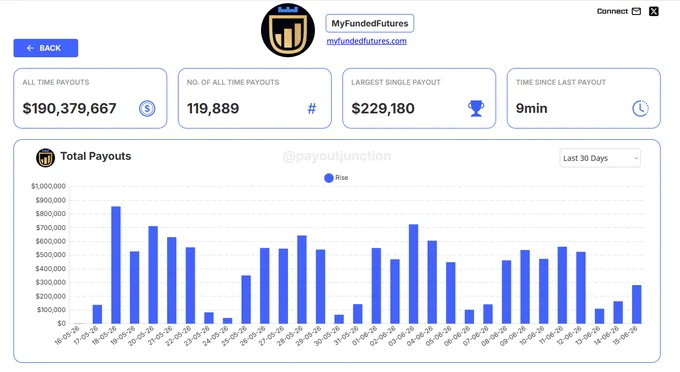Click the trophy icon in Largest Single Payout
680x372 pixels.
click(476, 108)
